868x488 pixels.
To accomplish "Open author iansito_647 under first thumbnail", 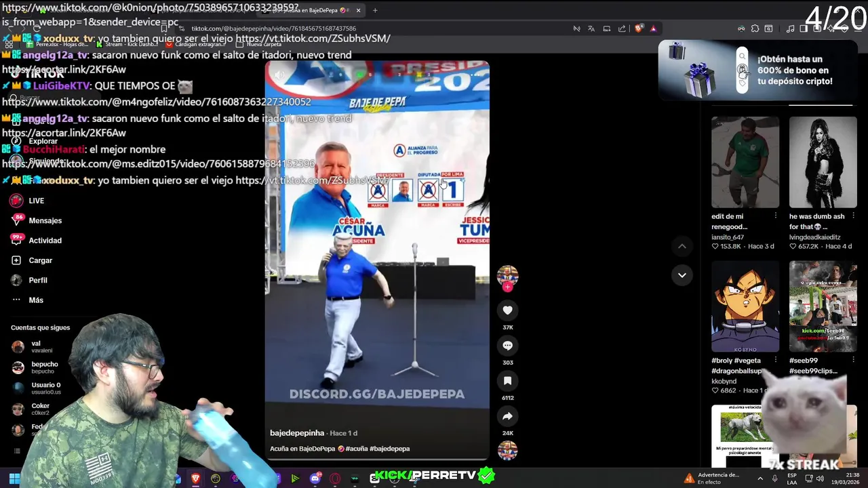I will pyautogui.click(x=728, y=237).
